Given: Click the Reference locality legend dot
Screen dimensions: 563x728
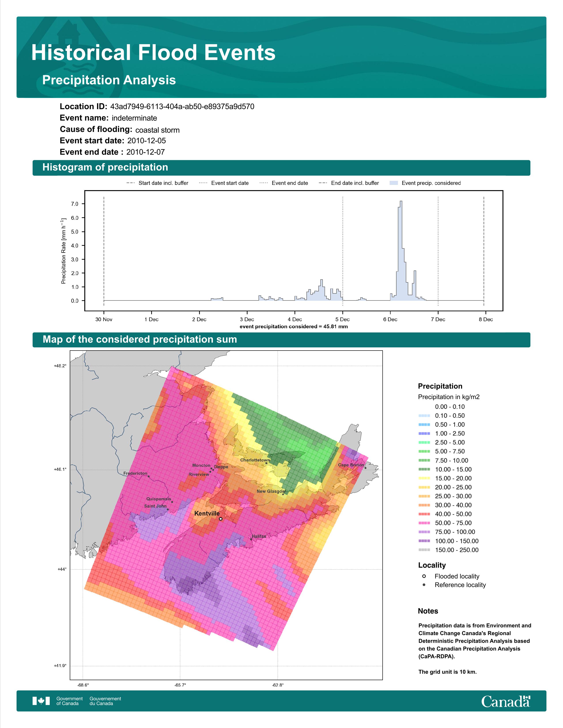Looking at the screenshot, I should point(424,585).
